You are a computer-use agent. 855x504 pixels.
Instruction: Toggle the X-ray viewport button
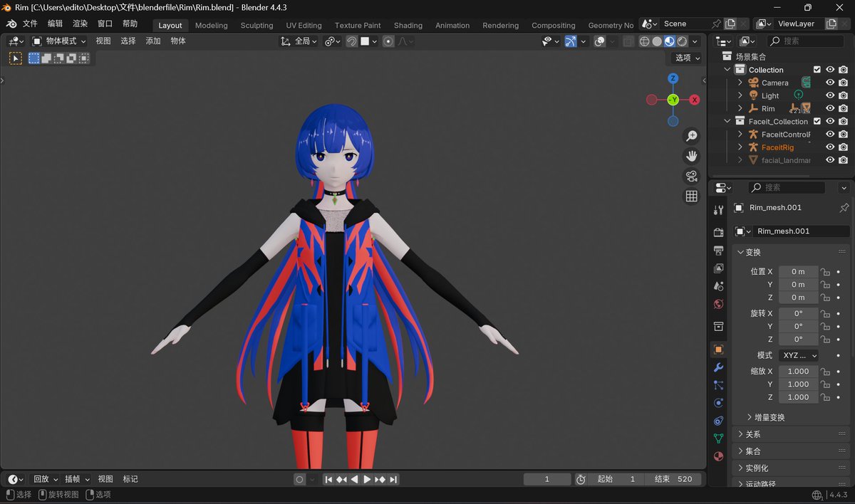[628, 41]
